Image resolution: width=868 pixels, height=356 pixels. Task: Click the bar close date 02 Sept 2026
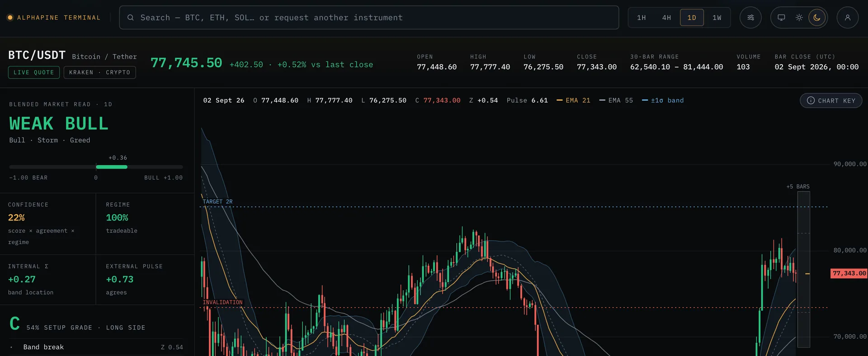point(816,67)
